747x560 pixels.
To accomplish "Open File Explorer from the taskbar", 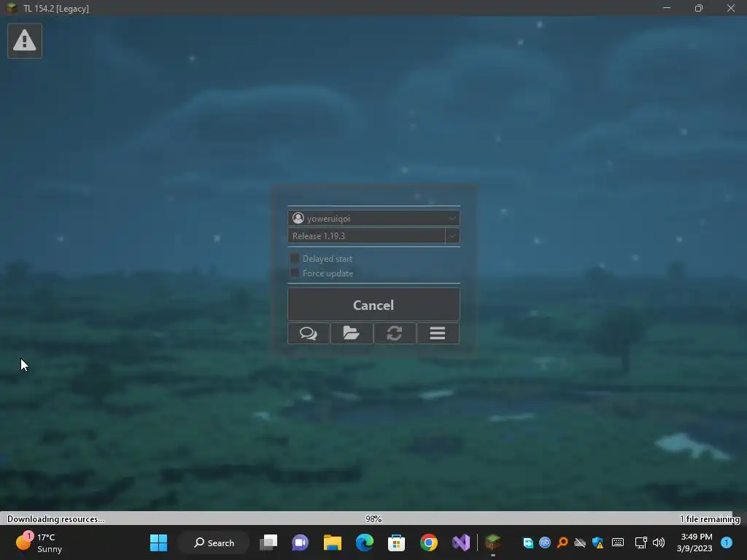I will (x=333, y=542).
